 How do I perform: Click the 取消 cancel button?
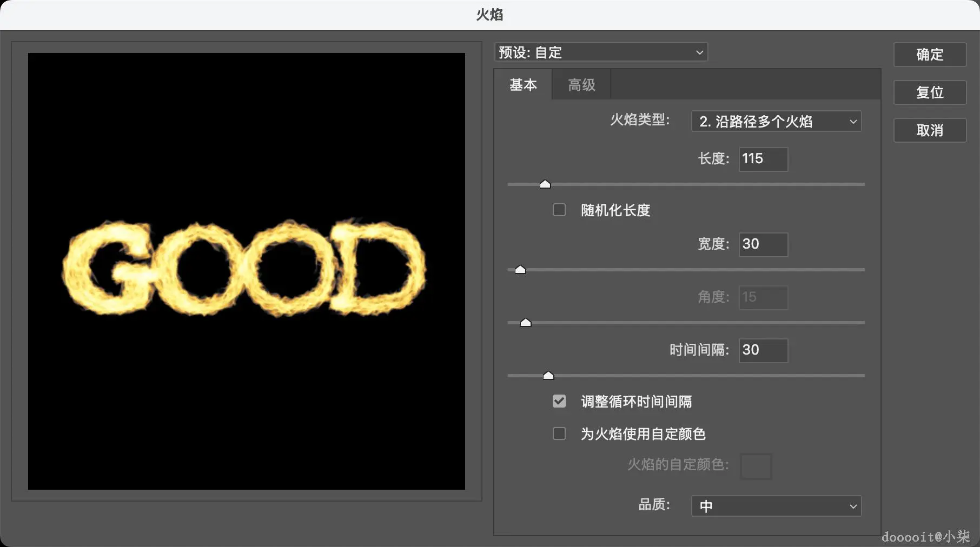(x=929, y=130)
